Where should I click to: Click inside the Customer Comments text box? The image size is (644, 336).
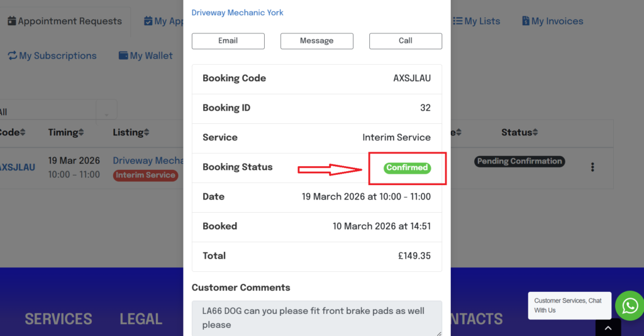[316, 318]
